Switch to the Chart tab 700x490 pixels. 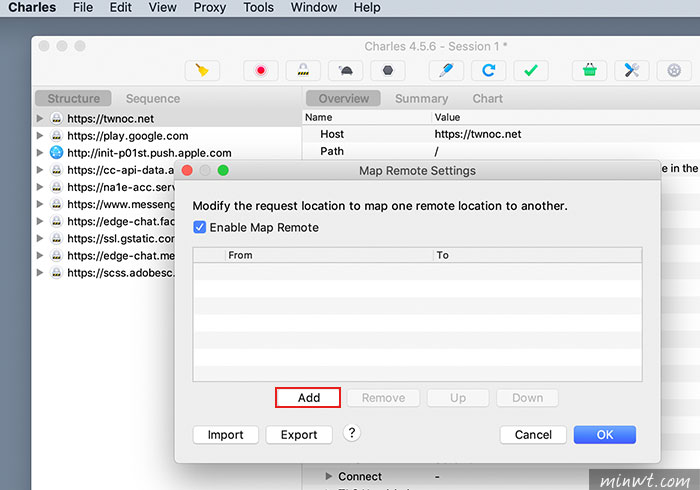488,98
